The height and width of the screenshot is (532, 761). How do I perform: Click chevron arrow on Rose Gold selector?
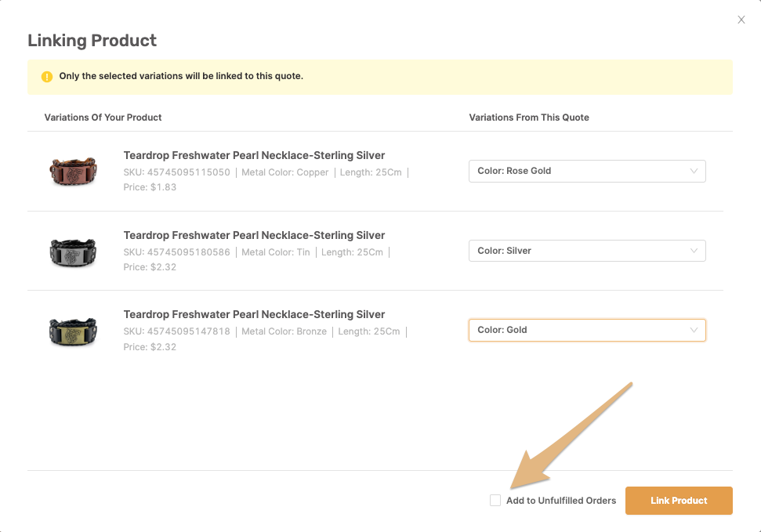(x=694, y=171)
